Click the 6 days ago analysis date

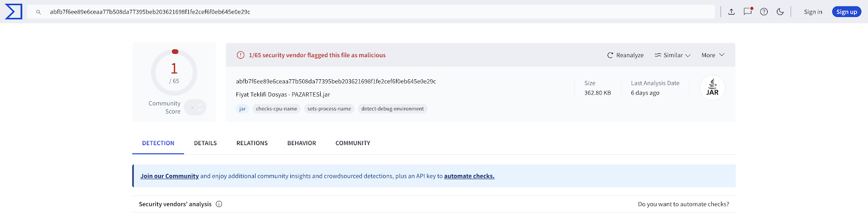pos(645,93)
